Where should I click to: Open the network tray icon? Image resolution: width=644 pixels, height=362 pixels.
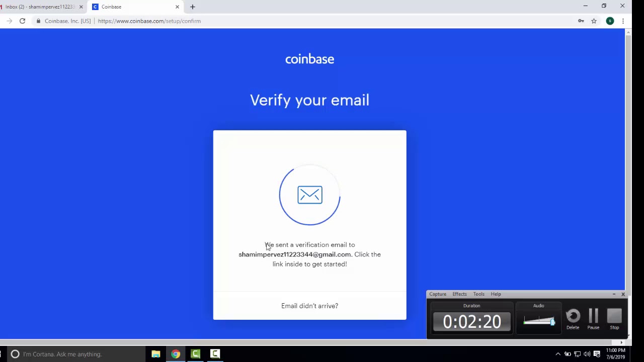(577, 354)
